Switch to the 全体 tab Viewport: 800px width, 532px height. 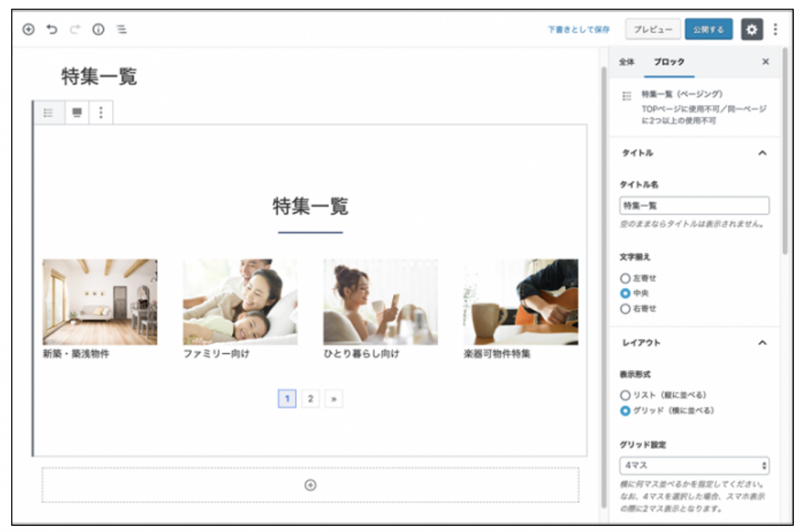tap(627, 62)
